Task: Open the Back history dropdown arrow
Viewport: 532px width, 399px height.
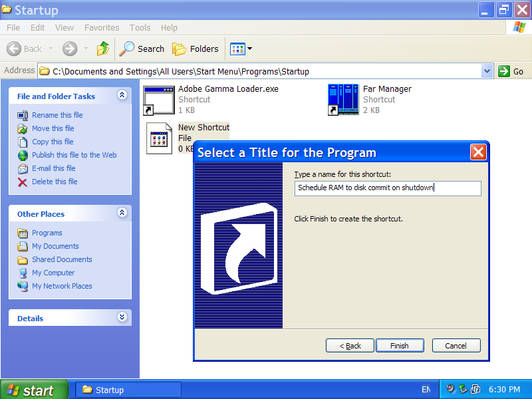Action: [51, 49]
